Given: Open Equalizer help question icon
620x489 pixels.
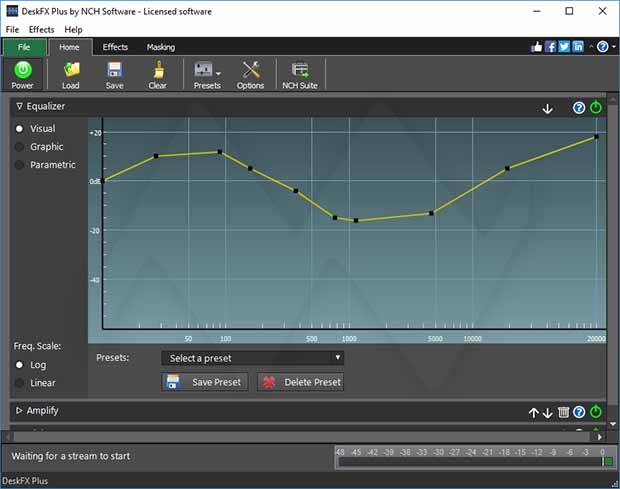Looking at the screenshot, I should [x=579, y=108].
